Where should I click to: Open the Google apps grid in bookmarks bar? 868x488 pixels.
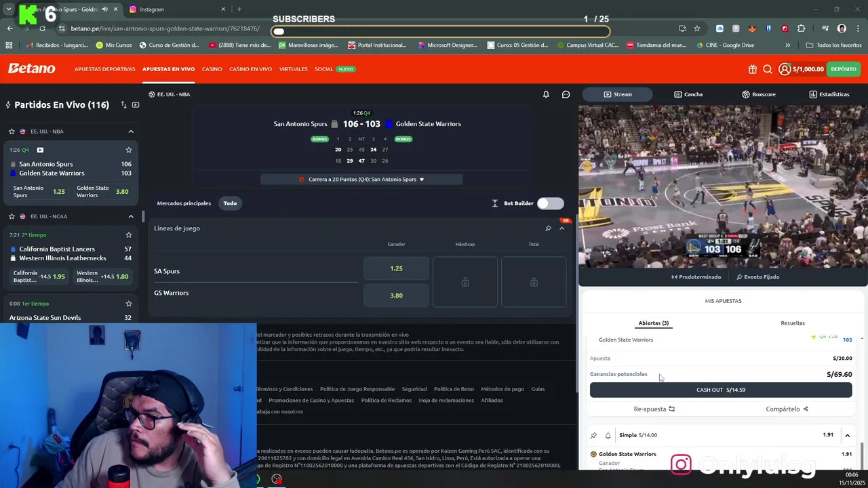[x=9, y=45]
